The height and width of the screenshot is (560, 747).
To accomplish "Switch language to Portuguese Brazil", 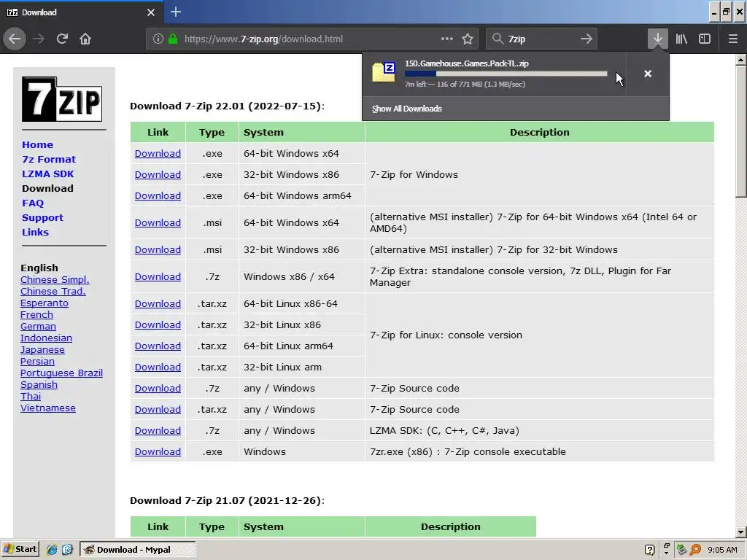I will [x=61, y=373].
